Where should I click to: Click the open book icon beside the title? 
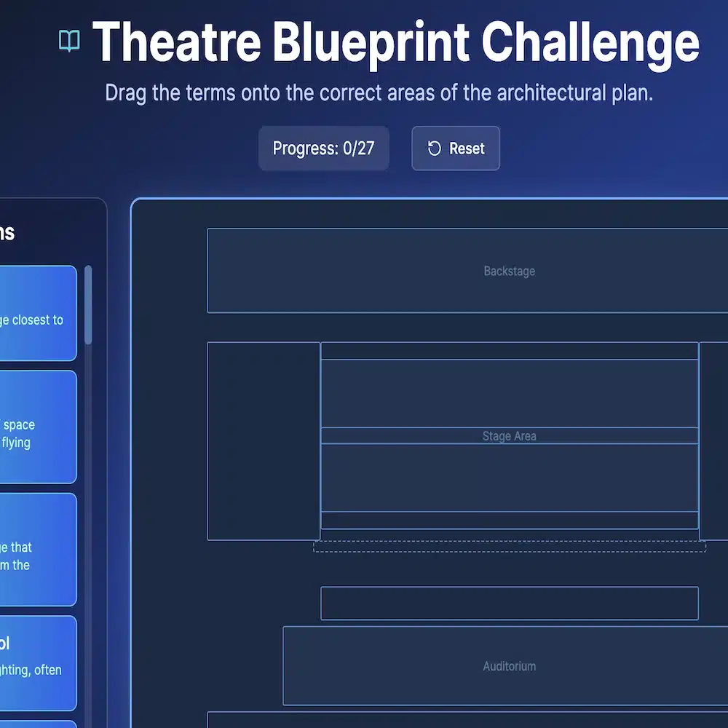tap(69, 43)
